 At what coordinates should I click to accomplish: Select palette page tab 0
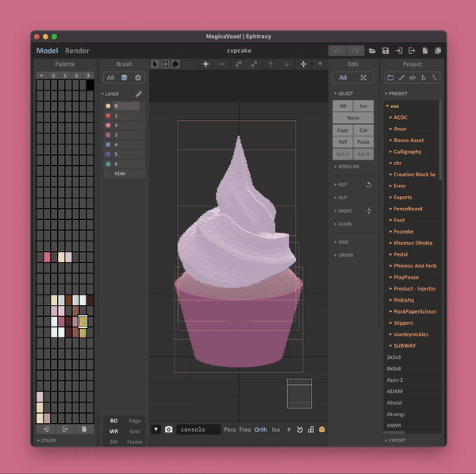(x=53, y=75)
